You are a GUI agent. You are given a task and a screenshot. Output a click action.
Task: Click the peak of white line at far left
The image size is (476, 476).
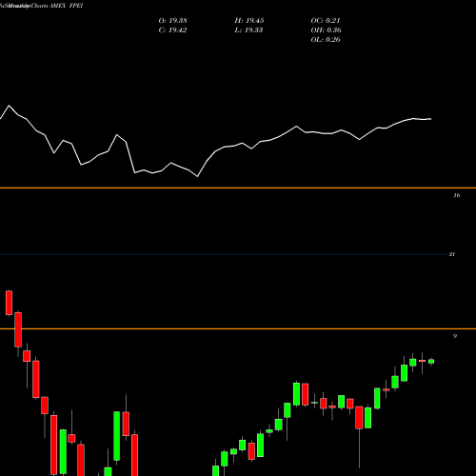pos(9,106)
